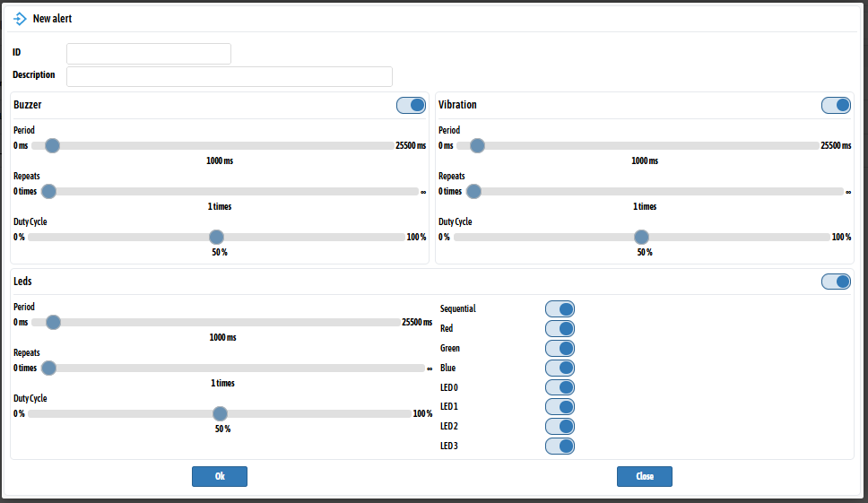Focus the ID input field
The height and width of the screenshot is (503, 868).
pyautogui.click(x=149, y=54)
